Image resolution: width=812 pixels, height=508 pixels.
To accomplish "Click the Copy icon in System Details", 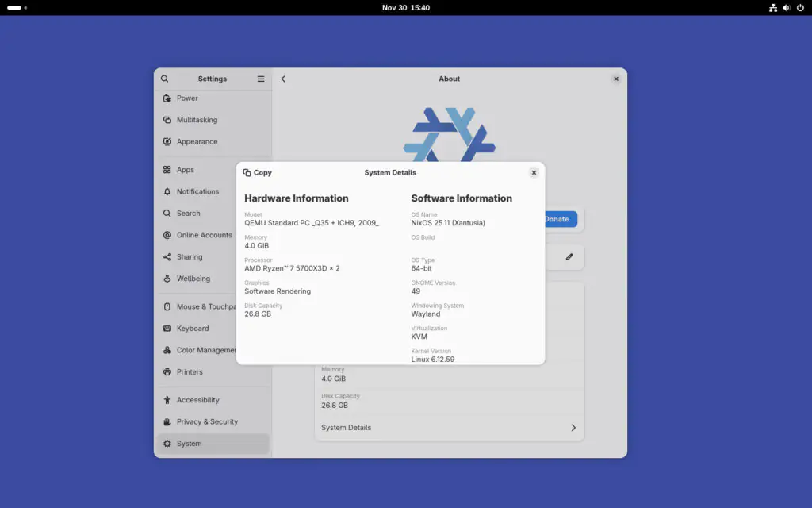I will coord(247,173).
